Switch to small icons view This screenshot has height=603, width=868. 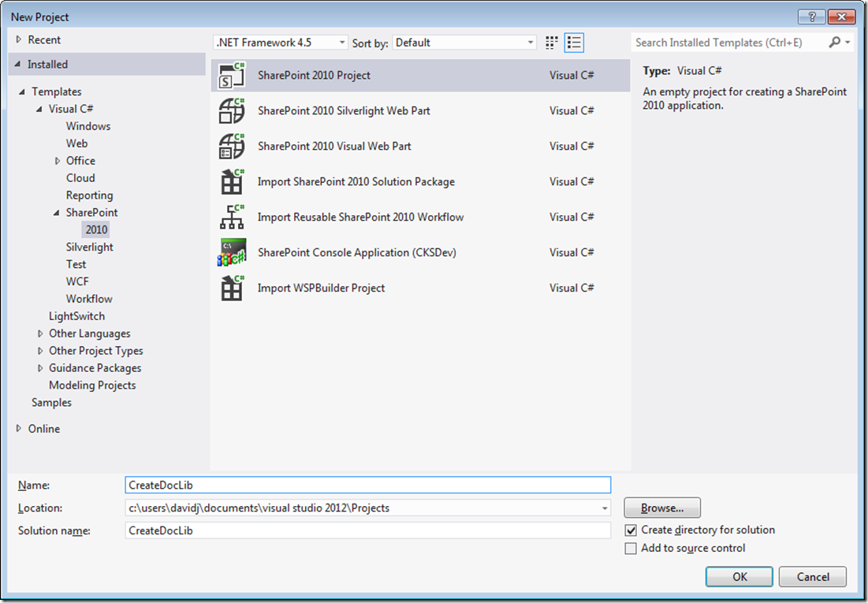pyautogui.click(x=551, y=43)
